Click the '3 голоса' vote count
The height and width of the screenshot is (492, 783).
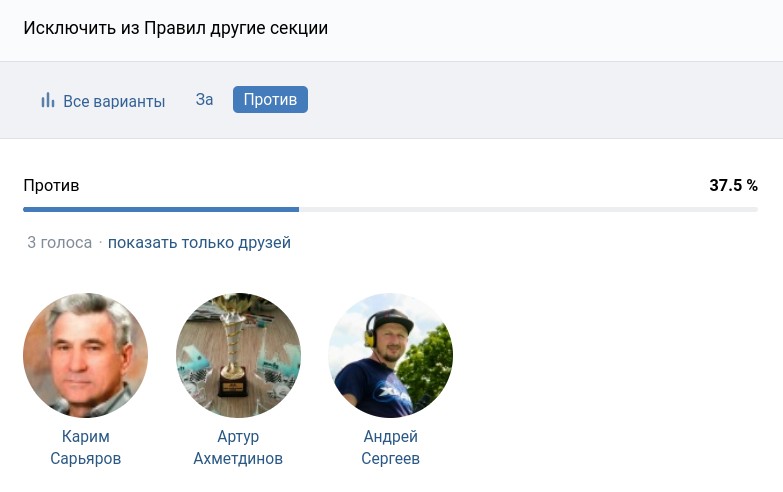[59, 243]
